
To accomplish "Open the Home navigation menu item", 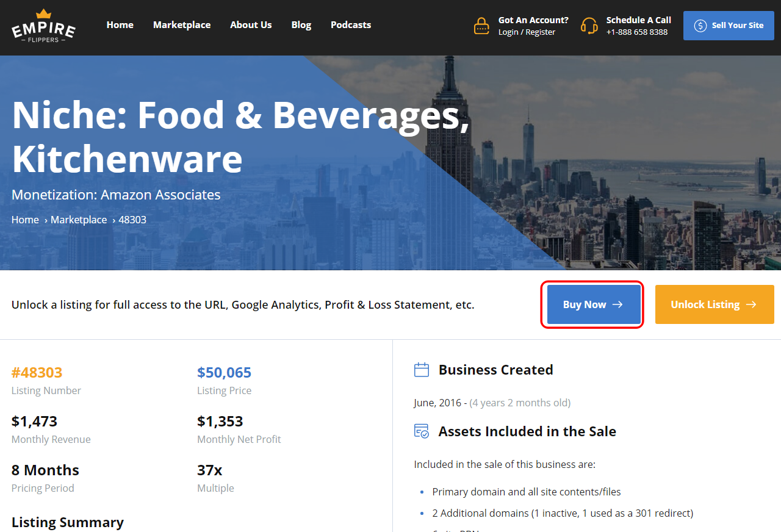I will (120, 25).
